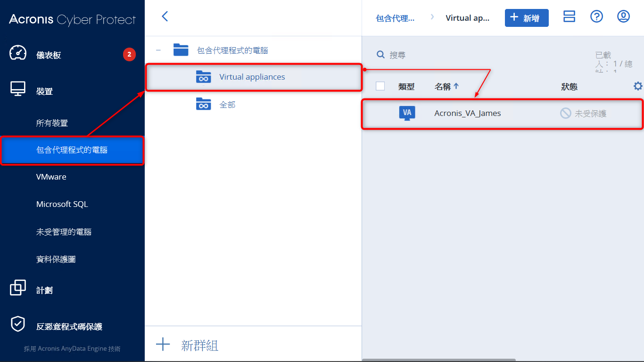
Task: Click the 搜尋 search field
Action: coord(471,55)
